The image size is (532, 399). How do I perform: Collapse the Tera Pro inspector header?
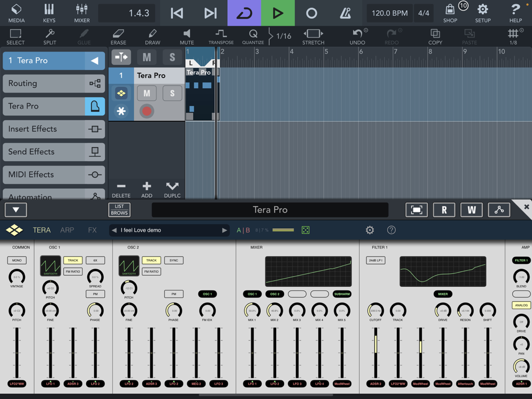[x=95, y=61]
